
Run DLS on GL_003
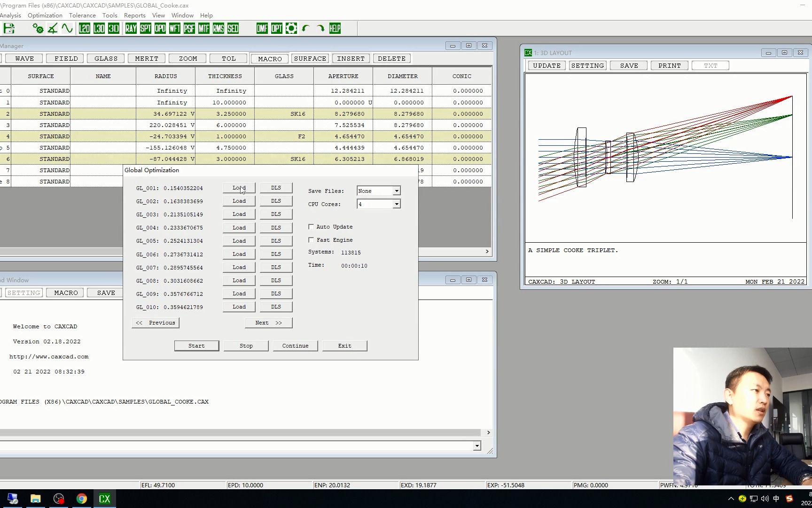pyautogui.click(x=276, y=214)
